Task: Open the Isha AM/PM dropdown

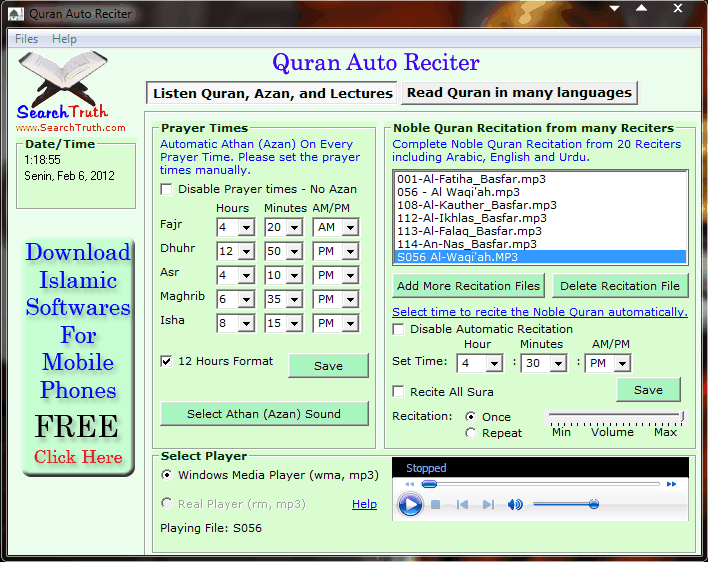Action: pyautogui.click(x=350, y=323)
